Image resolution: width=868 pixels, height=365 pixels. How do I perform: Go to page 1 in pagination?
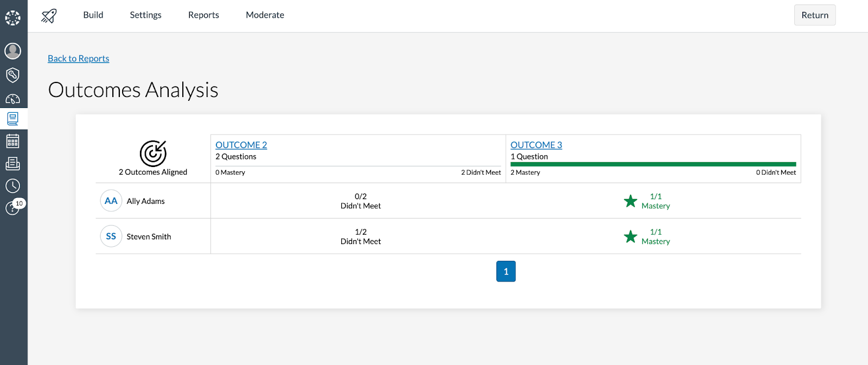(506, 271)
